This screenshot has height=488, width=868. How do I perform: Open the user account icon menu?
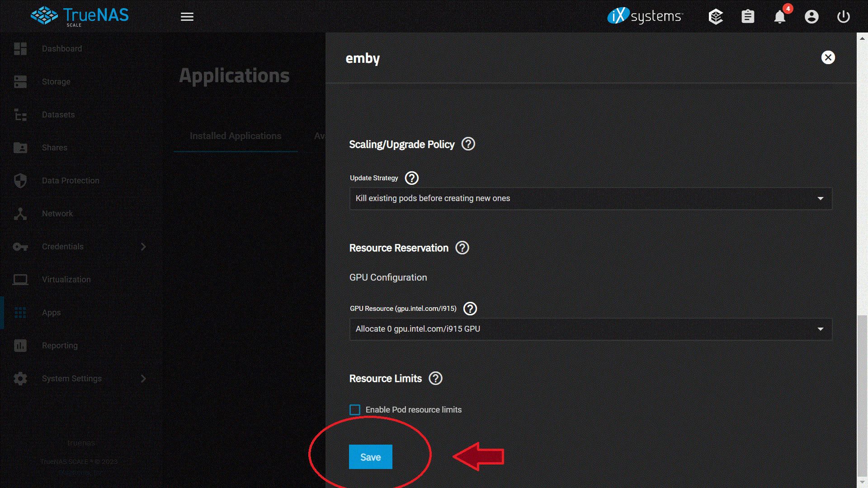[x=811, y=17]
